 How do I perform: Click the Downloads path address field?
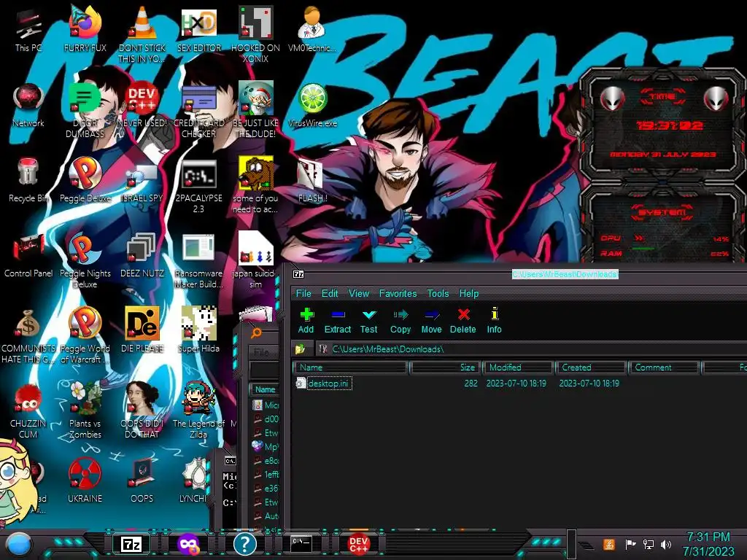tap(531, 349)
